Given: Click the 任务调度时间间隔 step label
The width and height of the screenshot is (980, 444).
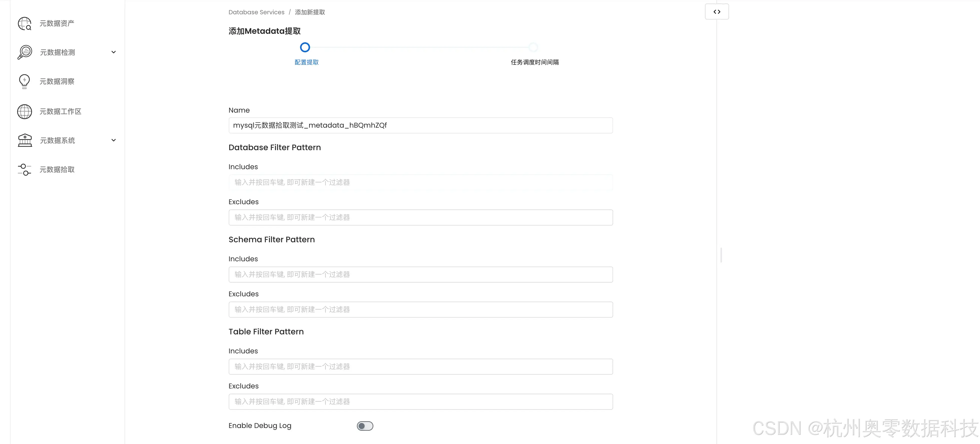Looking at the screenshot, I should 535,62.
